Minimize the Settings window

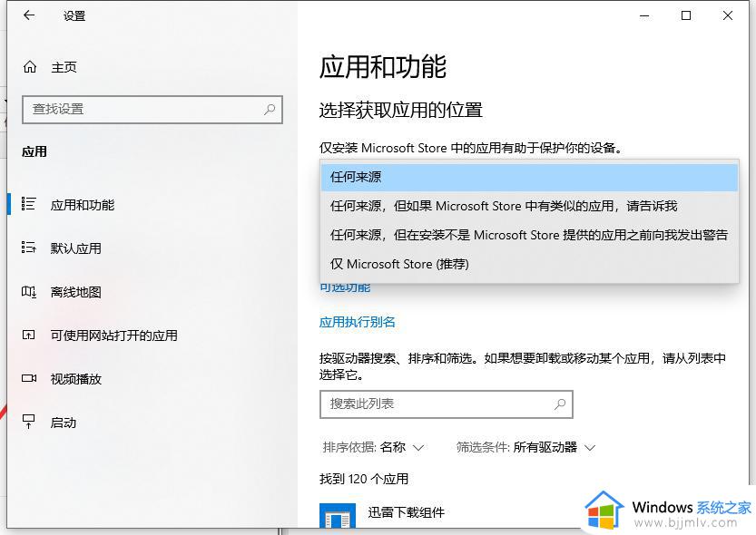tap(644, 15)
